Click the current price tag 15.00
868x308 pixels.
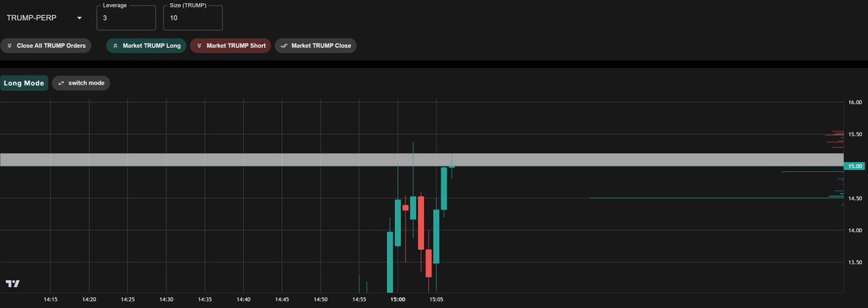tap(855, 166)
